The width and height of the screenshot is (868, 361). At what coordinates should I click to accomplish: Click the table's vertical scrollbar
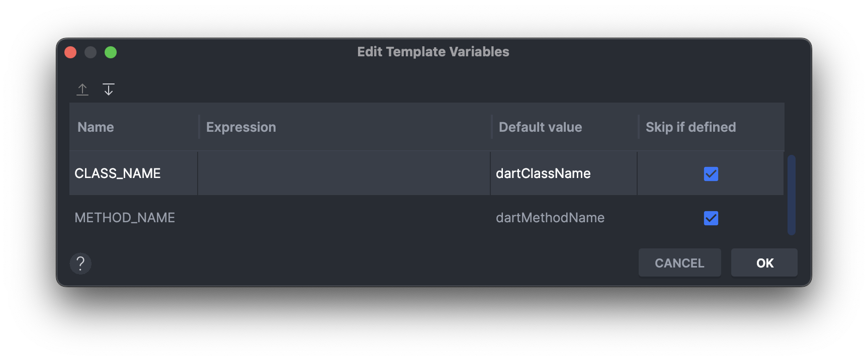tap(791, 195)
